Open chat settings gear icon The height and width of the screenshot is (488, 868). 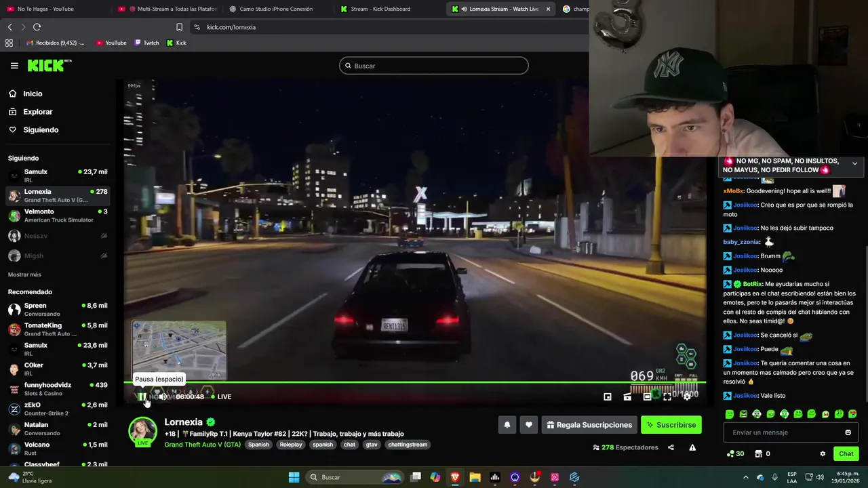pyautogui.click(x=823, y=453)
